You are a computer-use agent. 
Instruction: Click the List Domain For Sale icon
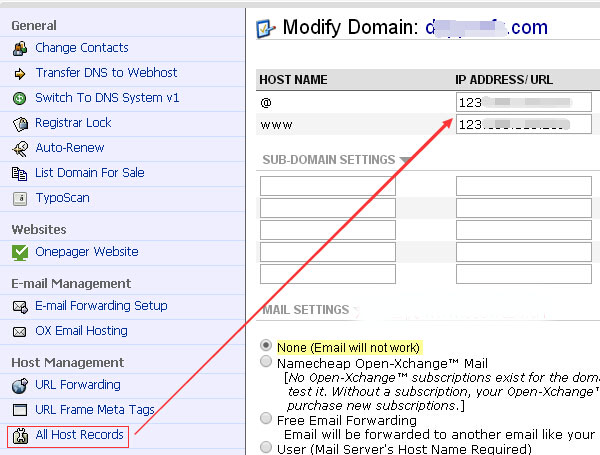coord(19,173)
